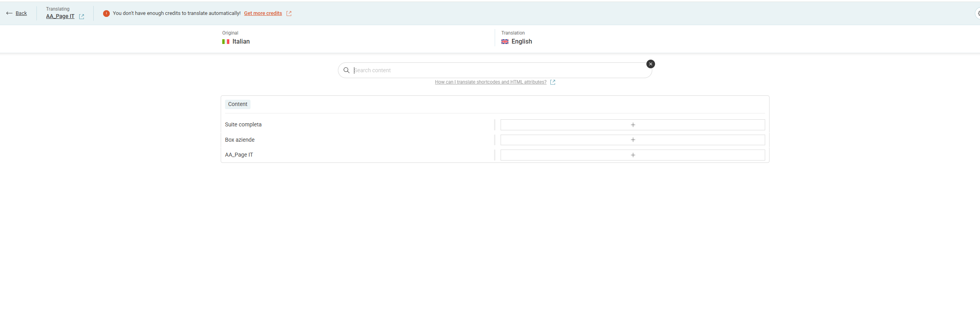Click the magnifying glass search icon
Viewport: 980px width, 314px height.
(x=347, y=70)
